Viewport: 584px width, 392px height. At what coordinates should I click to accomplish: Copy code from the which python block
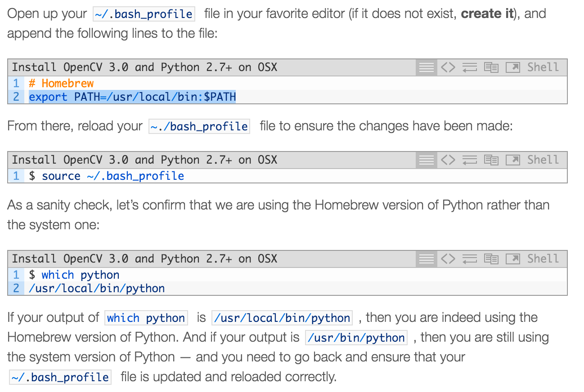491,259
